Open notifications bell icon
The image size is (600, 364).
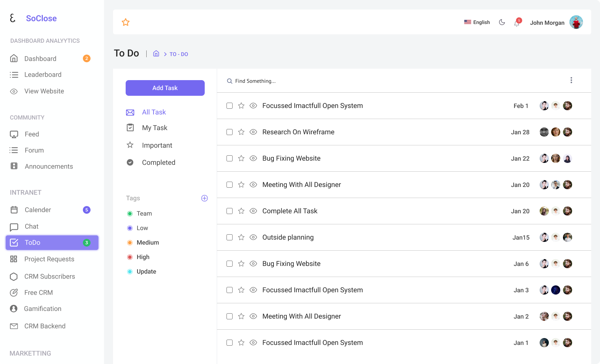tap(517, 23)
